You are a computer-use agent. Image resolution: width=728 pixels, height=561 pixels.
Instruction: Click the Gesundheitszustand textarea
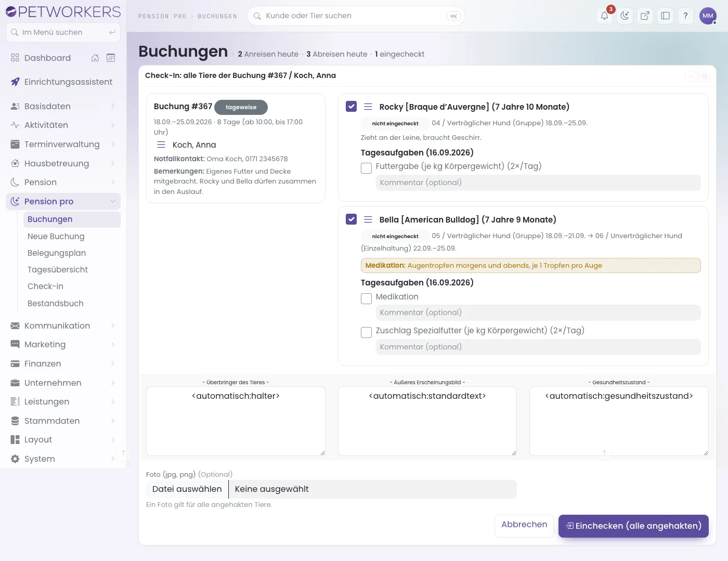619,421
